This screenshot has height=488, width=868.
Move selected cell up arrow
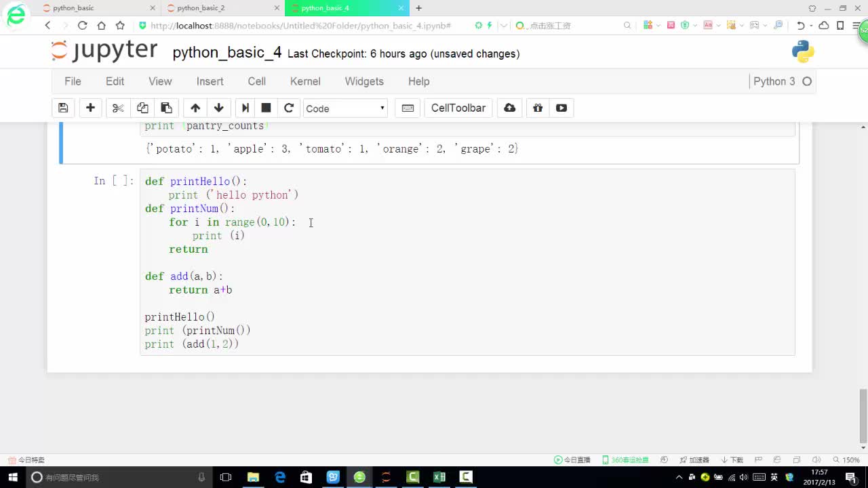[195, 108]
